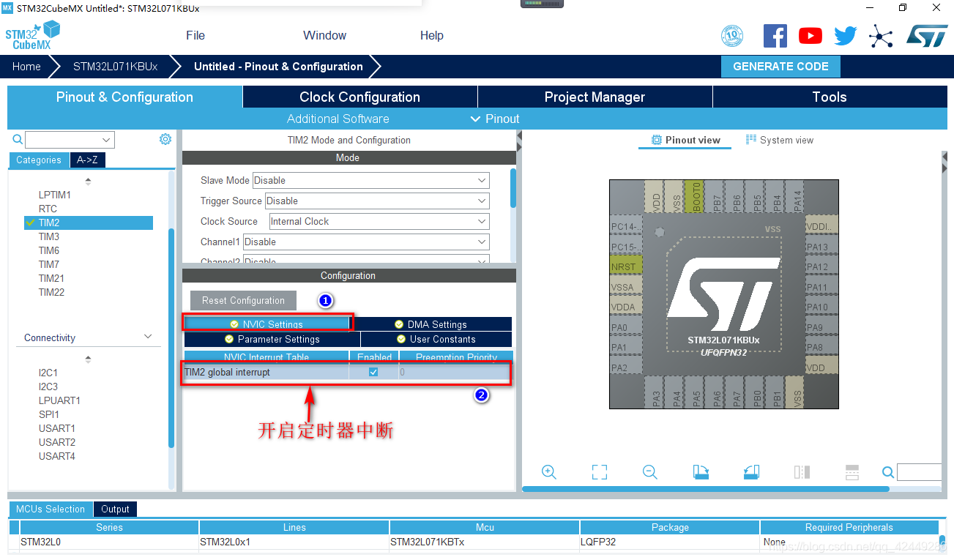Image resolution: width=954 pixels, height=560 pixels.
Task: Click the pin search magnifier icon
Action: coord(887,472)
